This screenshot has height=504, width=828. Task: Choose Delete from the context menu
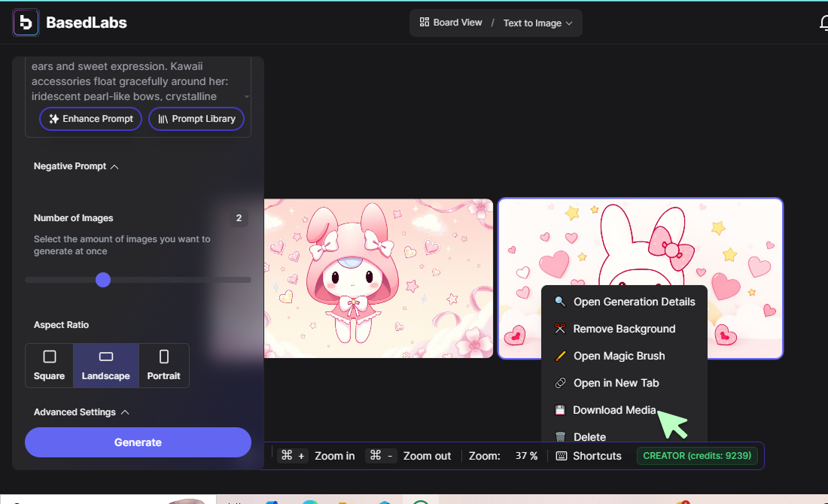tap(624, 436)
